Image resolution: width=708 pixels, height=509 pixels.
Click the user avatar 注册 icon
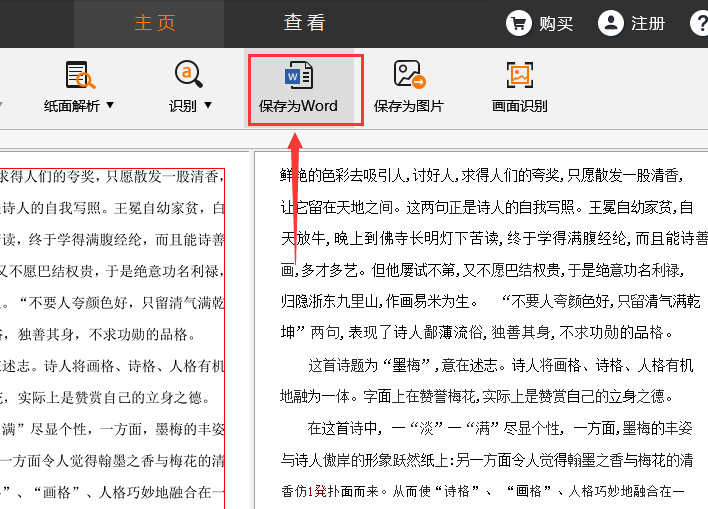pos(610,23)
